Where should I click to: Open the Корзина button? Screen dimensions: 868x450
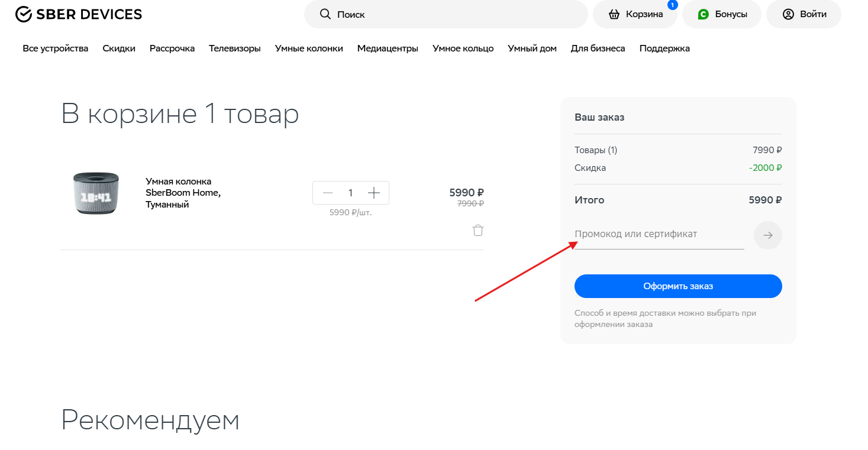tap(635, 14)
